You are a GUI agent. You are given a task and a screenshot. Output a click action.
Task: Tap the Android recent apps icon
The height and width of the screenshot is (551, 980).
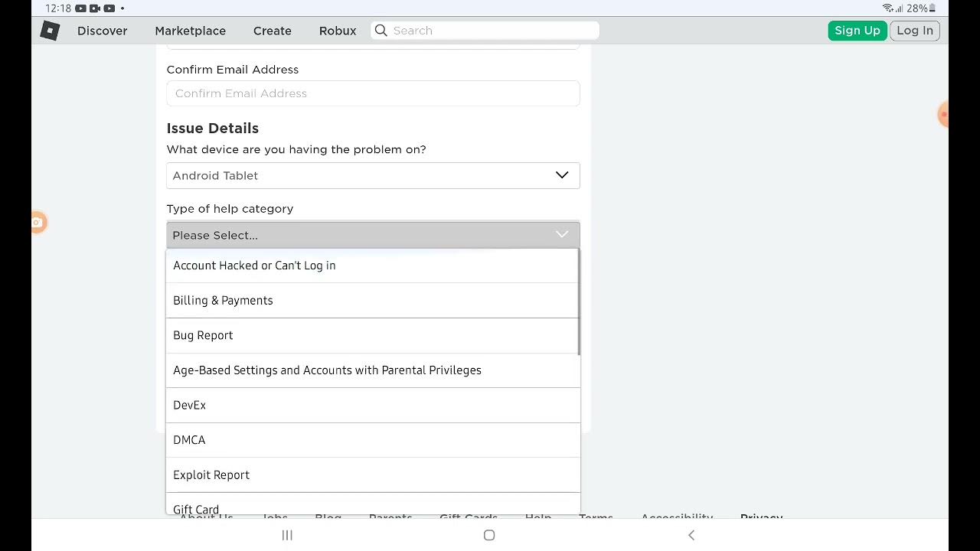[x=287, y=535]
